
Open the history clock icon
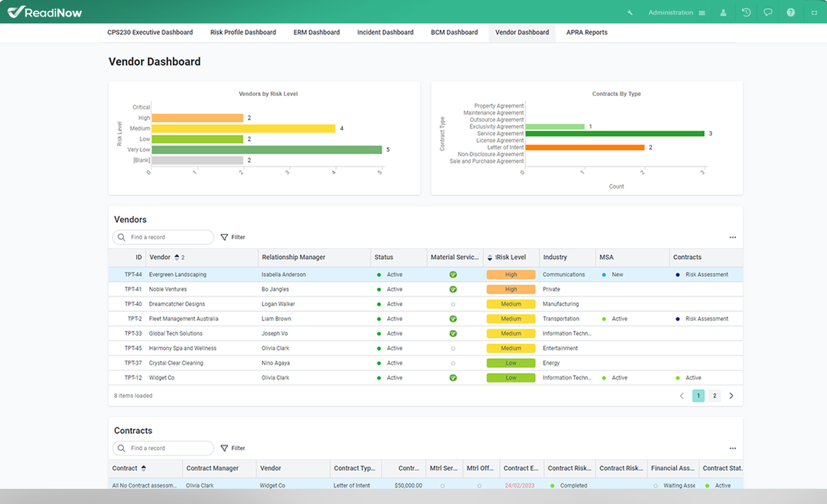click(746, 12)
